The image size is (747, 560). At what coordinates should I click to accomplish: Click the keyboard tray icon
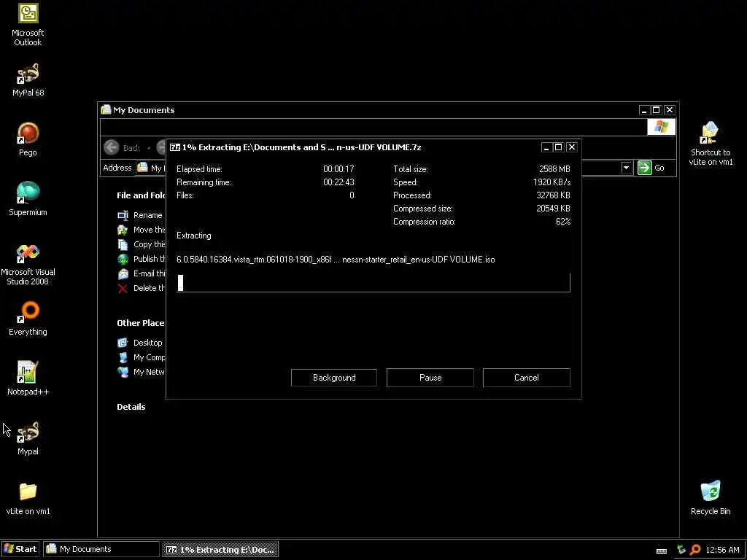661,551
